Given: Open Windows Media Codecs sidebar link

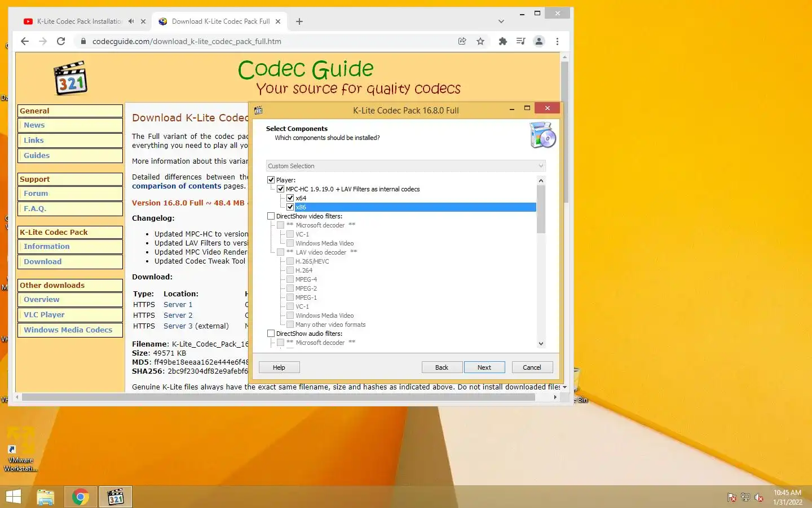Looking at the screenshot, I should [x=68, y=330].
